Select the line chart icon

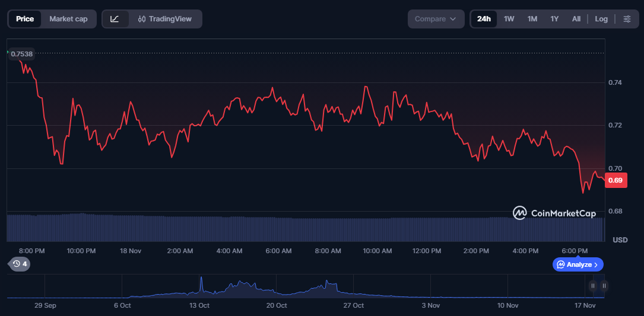pyautogui.click(x=115, y=19)
